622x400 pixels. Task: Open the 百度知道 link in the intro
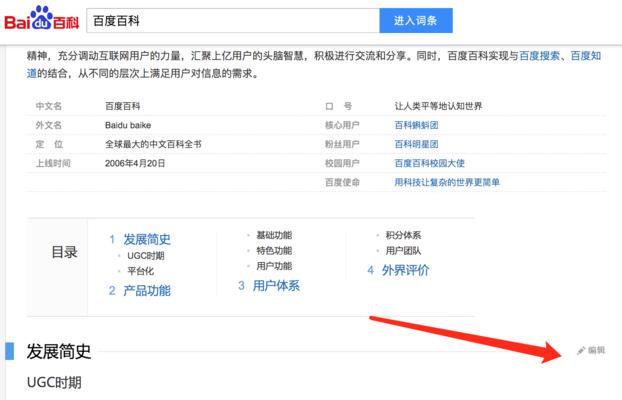586,56
